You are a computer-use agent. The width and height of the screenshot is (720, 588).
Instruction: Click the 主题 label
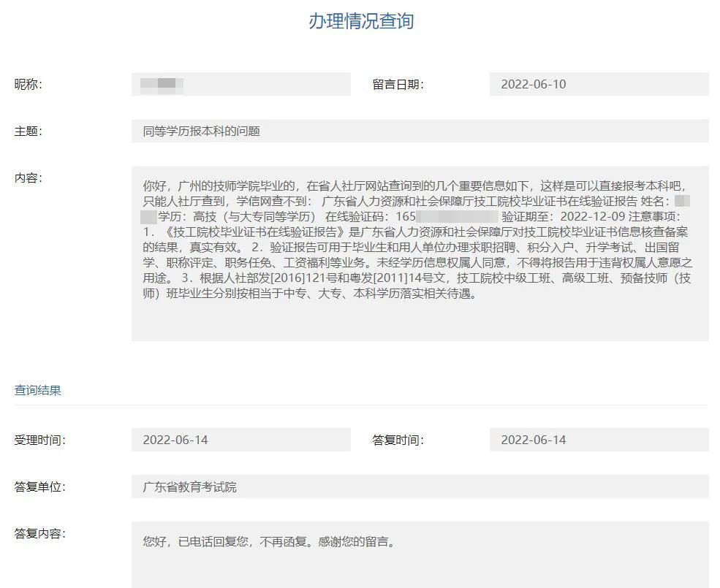tap(29, 131)
